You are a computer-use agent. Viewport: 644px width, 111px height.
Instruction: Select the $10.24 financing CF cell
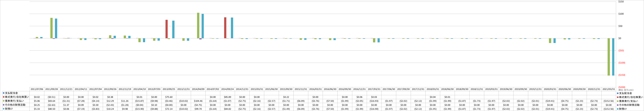110,109
